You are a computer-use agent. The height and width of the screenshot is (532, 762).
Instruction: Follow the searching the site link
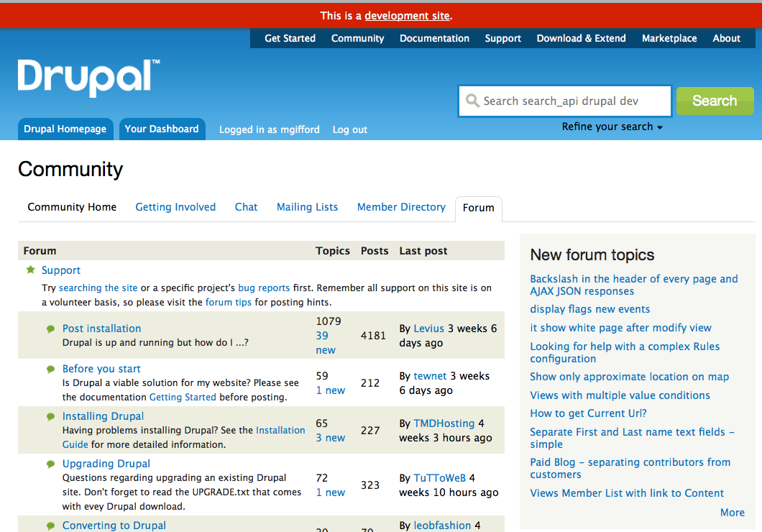coord(98,288)
